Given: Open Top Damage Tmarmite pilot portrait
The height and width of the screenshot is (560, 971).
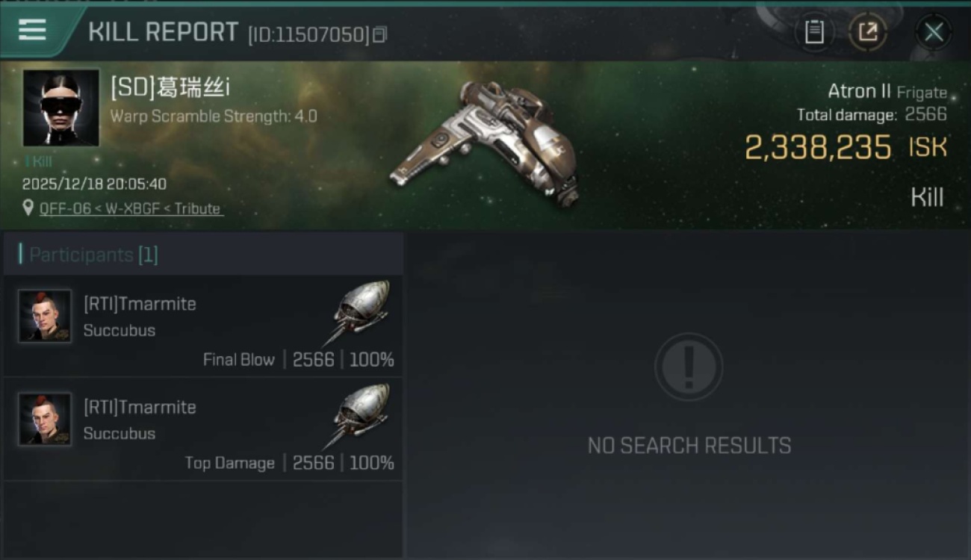Looking at the screenshot, I should coord(45,420).
